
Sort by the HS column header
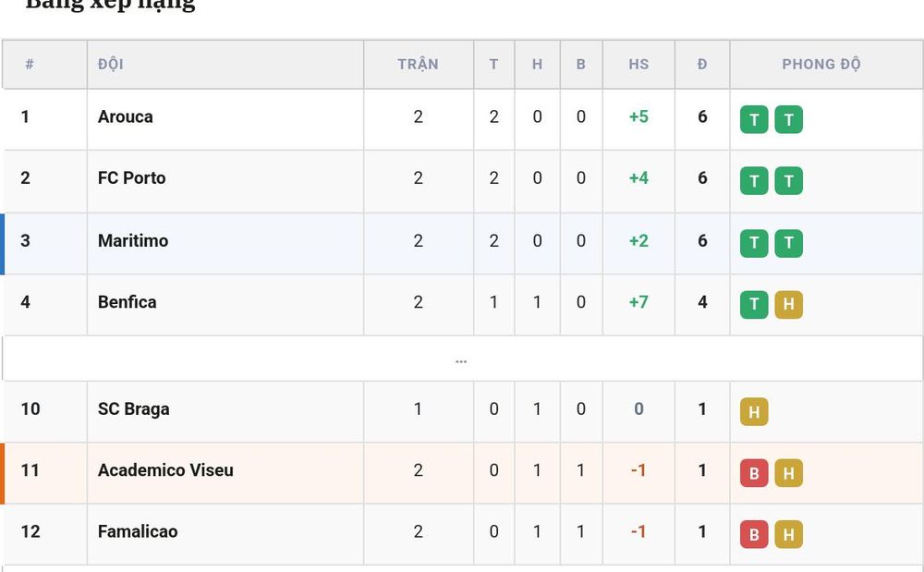638,64
